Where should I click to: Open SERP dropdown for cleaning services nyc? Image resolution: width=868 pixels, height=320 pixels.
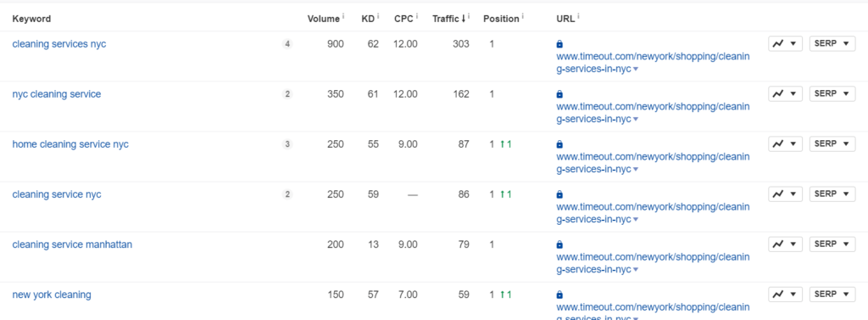click(x=832, y=44)
